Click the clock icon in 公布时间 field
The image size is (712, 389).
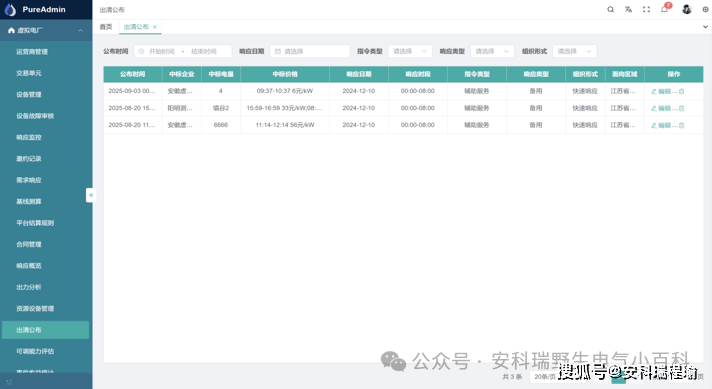point(141,52)
